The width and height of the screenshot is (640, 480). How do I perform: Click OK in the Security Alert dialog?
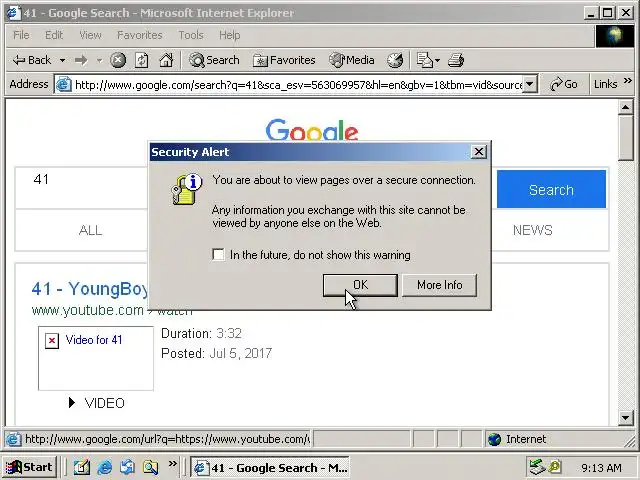(360, 285)
